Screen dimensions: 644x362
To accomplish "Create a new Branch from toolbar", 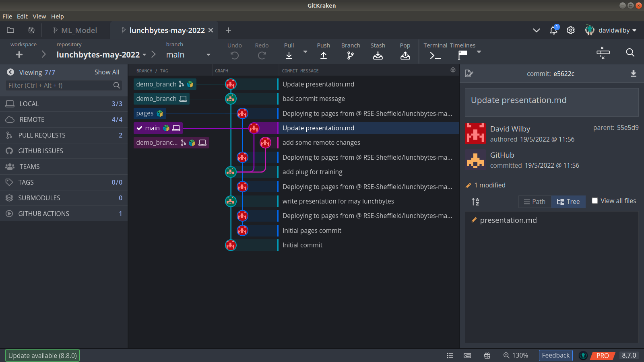I will tap(351, 56).
